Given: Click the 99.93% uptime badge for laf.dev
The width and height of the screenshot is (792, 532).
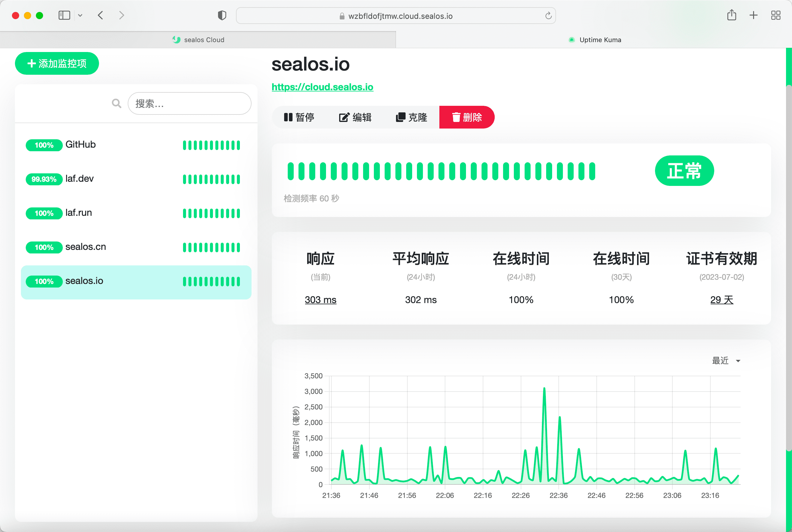Looking at the screenshot, I should 44,179.
